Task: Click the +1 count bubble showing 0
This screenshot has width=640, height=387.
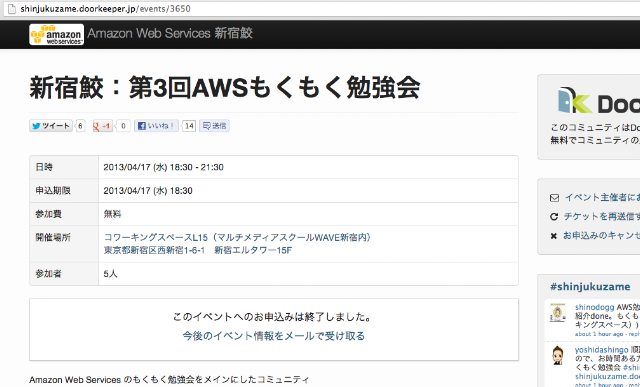Action: pyautogui.click(x=123, y=126)
